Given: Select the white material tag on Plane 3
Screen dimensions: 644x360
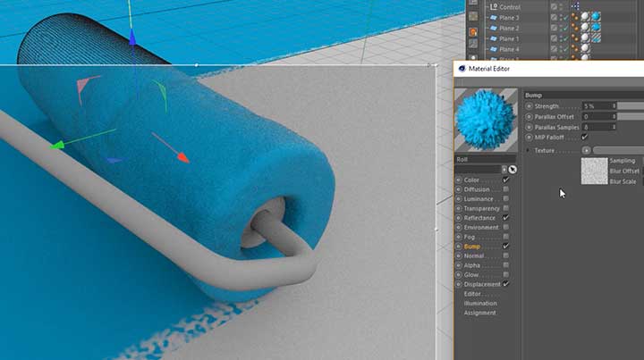Looking at the screenshot, I should pos(585,17).
